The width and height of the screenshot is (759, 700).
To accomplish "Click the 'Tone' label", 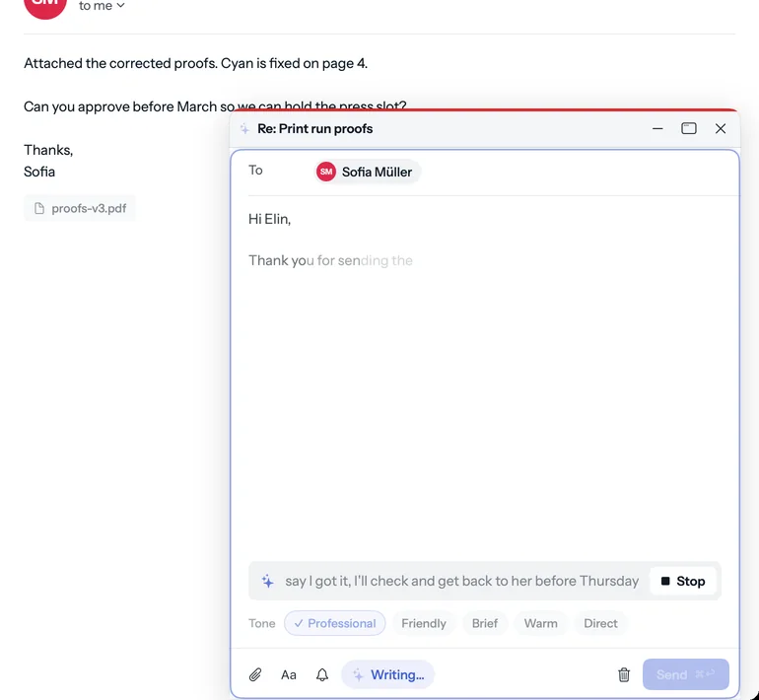I will pos(262,623).
